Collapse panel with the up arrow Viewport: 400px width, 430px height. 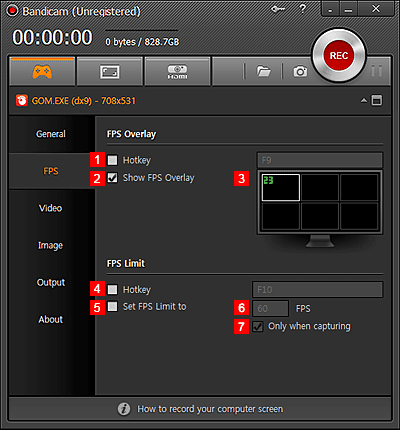364,100
